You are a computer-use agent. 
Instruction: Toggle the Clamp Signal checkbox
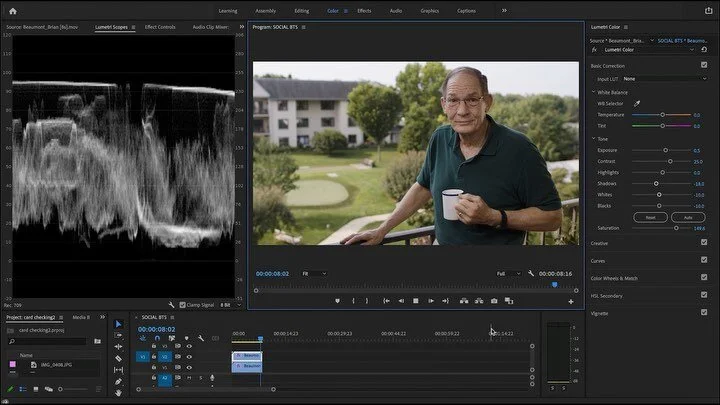coord(181,305)
